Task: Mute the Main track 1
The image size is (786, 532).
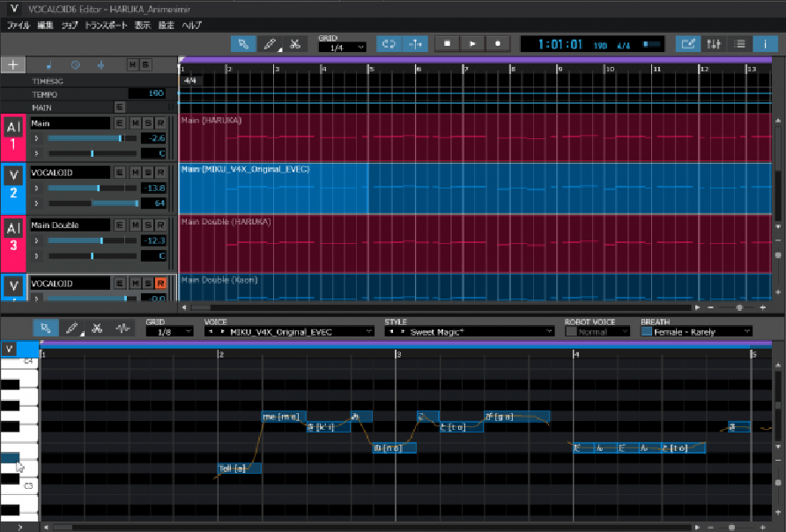Action: click(136, 123)
